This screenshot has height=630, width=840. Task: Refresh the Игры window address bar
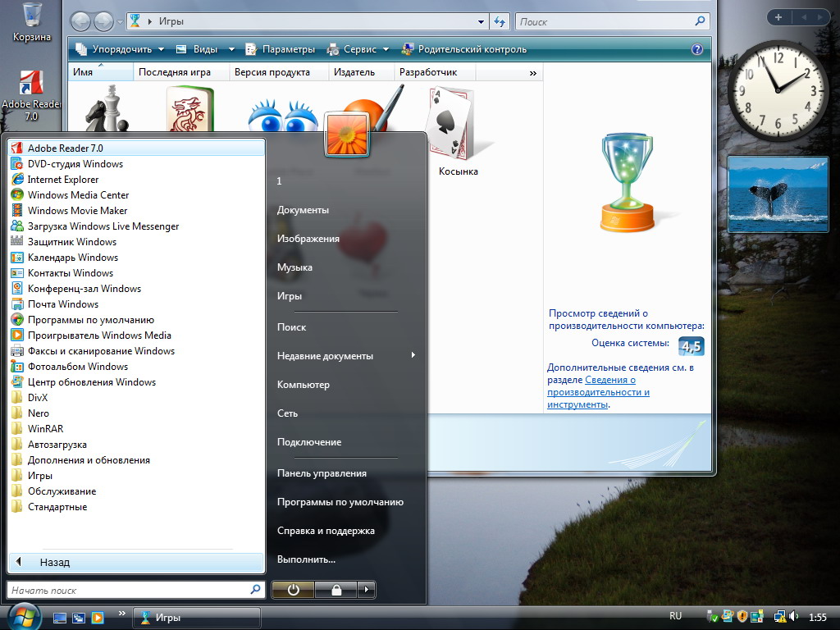500,21
